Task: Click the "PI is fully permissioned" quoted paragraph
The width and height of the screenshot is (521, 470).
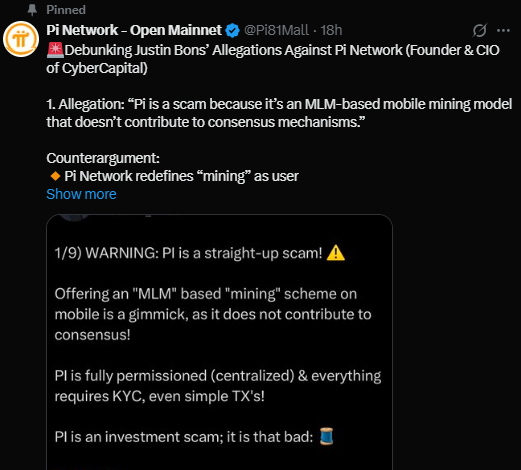Action: (218, 386)
